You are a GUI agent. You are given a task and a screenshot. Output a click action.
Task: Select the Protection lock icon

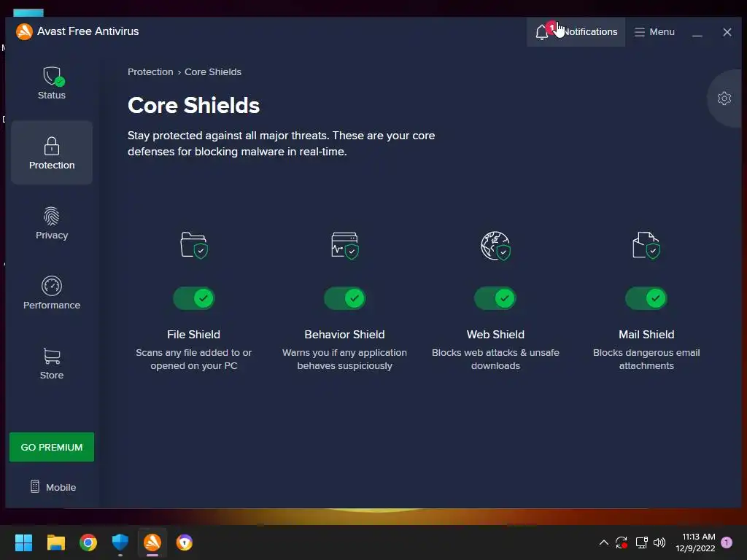coord(52,146)
